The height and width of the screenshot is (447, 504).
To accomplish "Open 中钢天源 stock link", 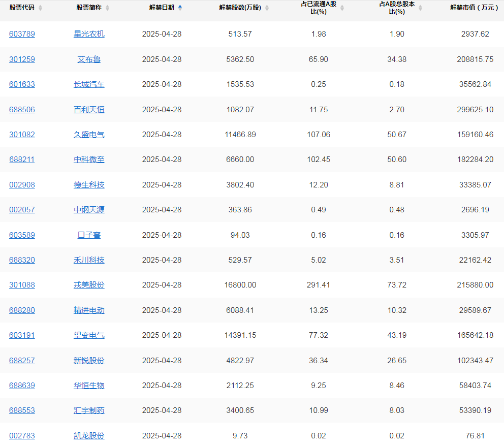I will tap(89, 210).
